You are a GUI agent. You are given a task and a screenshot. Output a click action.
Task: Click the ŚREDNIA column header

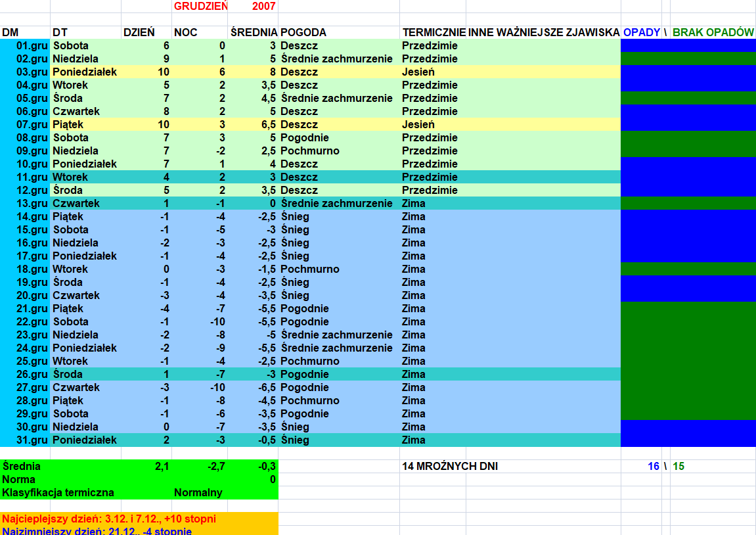coord(253,32)
